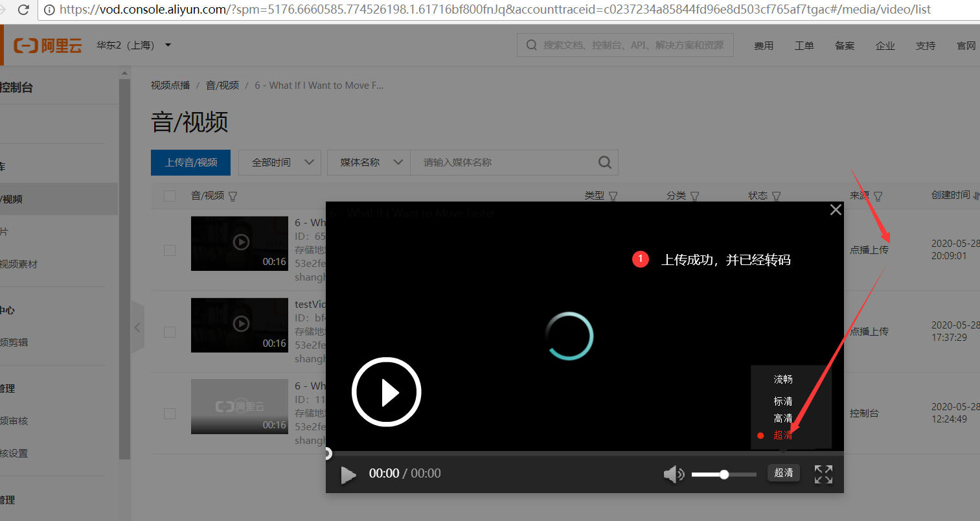Screen dimensions: 980x521
Task: Open 备案 in top navigation
Action: 845,45
